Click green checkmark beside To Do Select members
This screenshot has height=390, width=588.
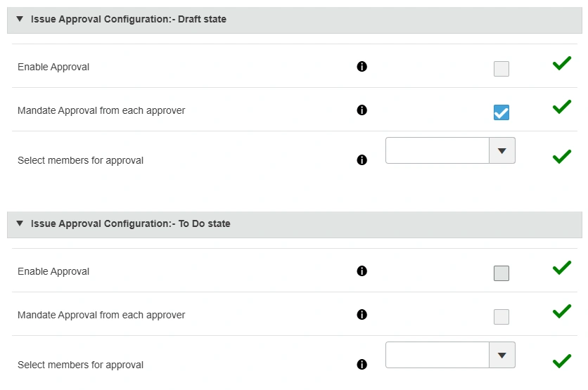(561, 361)
